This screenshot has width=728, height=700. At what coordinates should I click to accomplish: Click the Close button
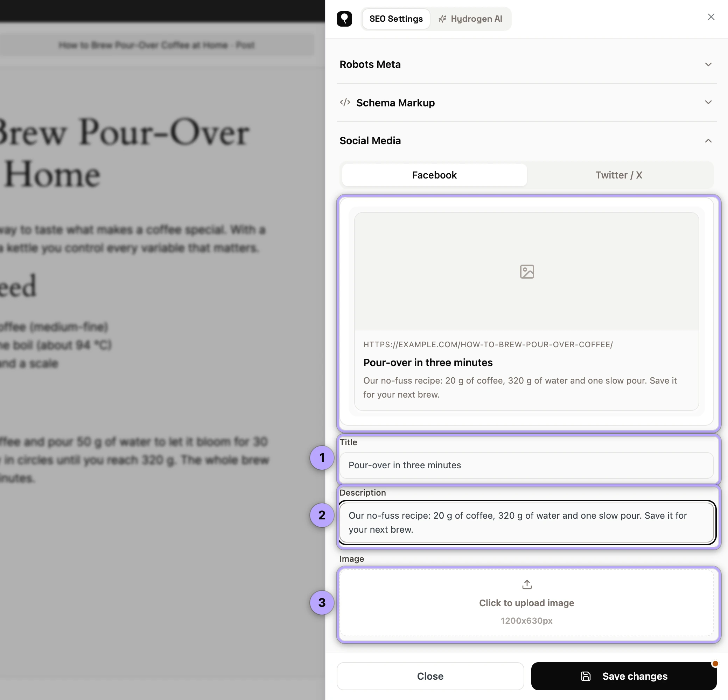[430, 676]
